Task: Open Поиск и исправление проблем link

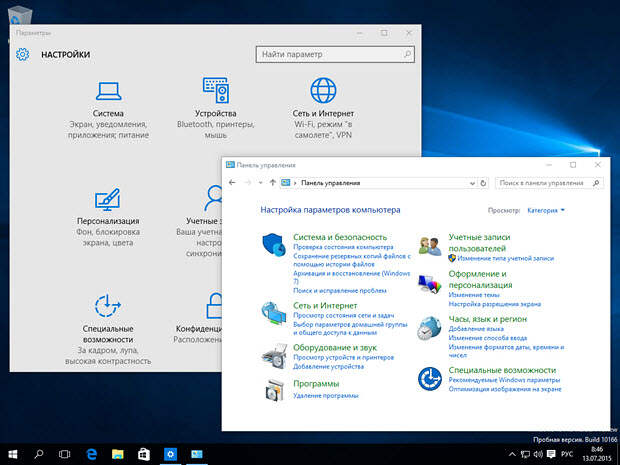Action: point(340,291)
